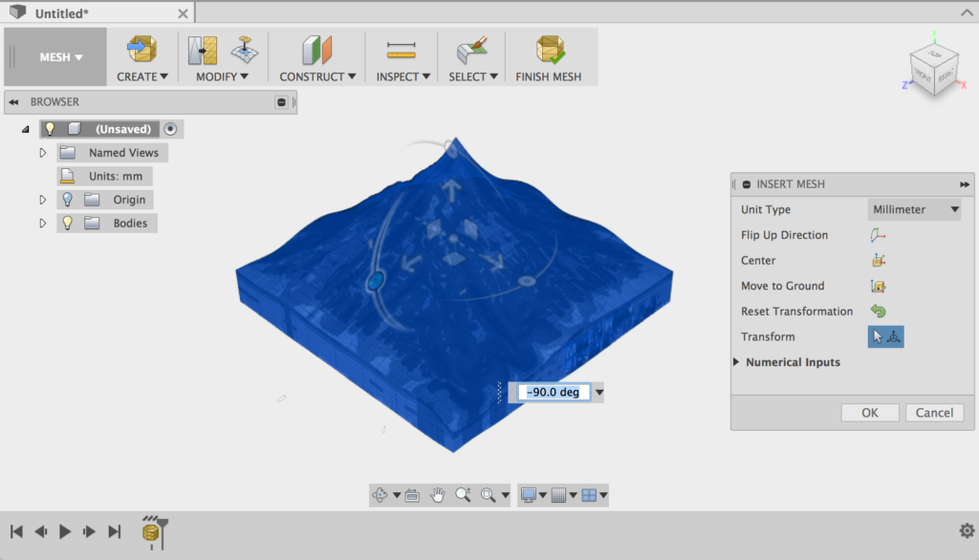Click the -90.0 deg angle input field
The width and height of the screenshot is (979, 560).
(554, 392)
